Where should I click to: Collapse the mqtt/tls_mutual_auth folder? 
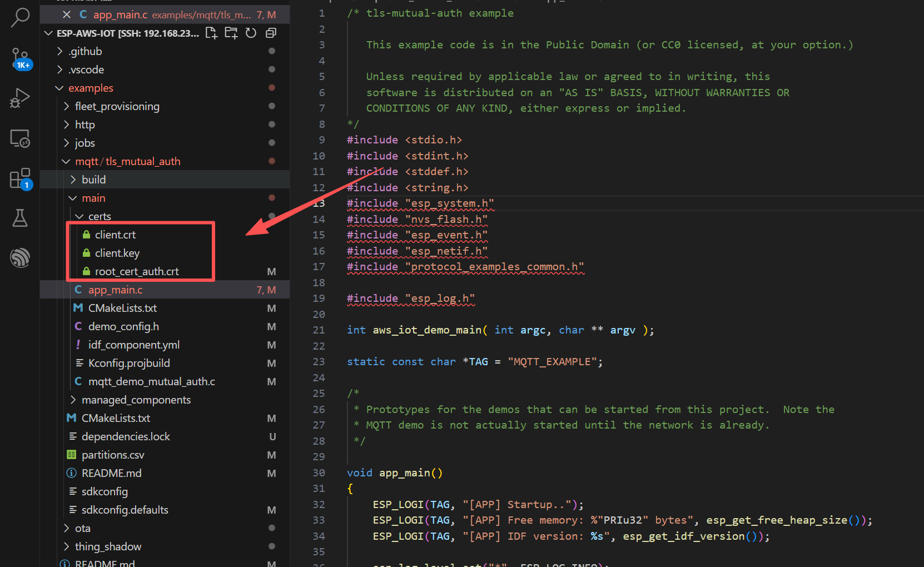point(66,161)
